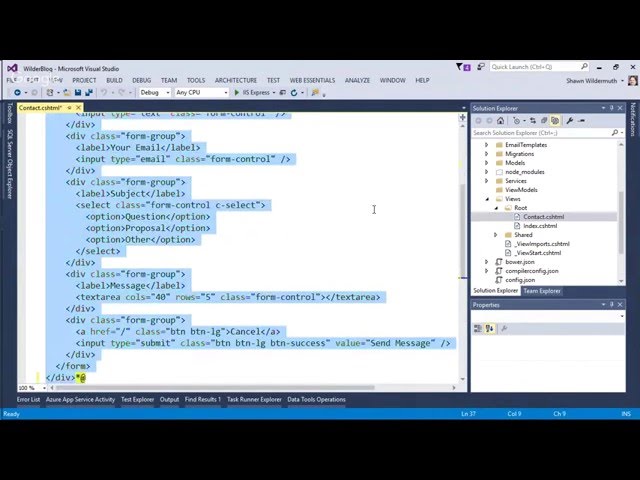Image resolution: width=640 pixels, height=480 pixels.
Task: Click the user account avatar picture
Action: [x=633, y=80]
